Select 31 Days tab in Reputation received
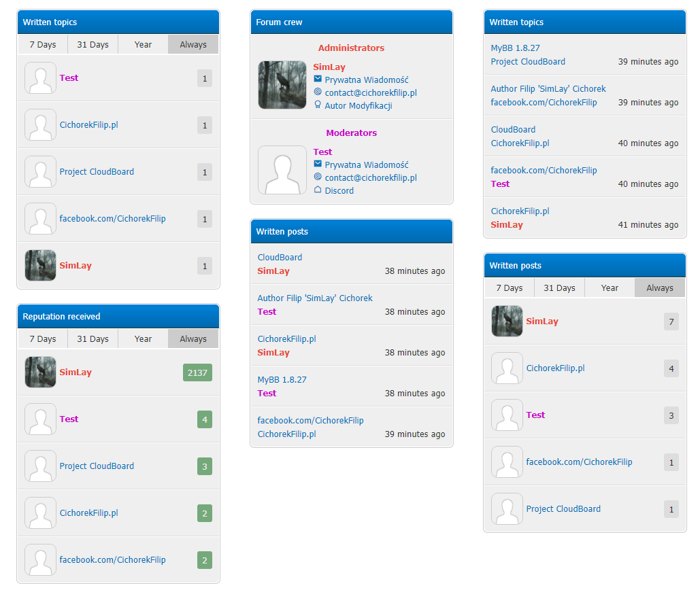This screenshot has width=700, height=590. tap(93, 339)
